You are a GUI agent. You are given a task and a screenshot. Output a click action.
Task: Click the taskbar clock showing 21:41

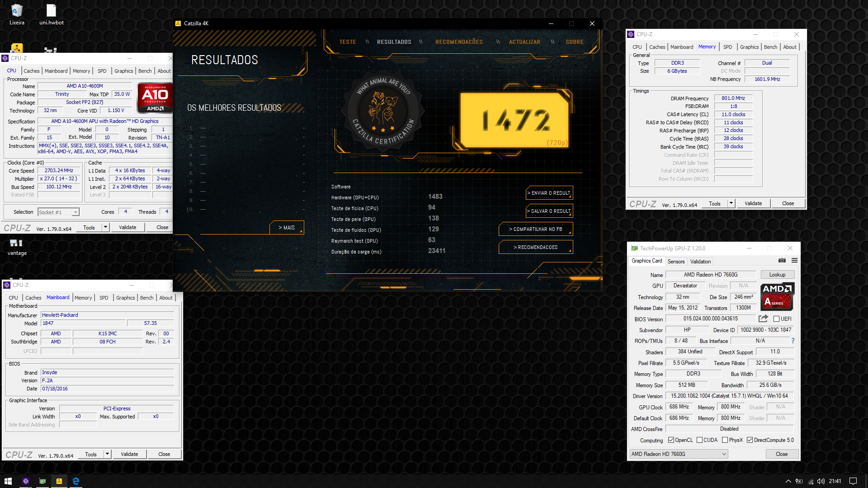point(835,481)
